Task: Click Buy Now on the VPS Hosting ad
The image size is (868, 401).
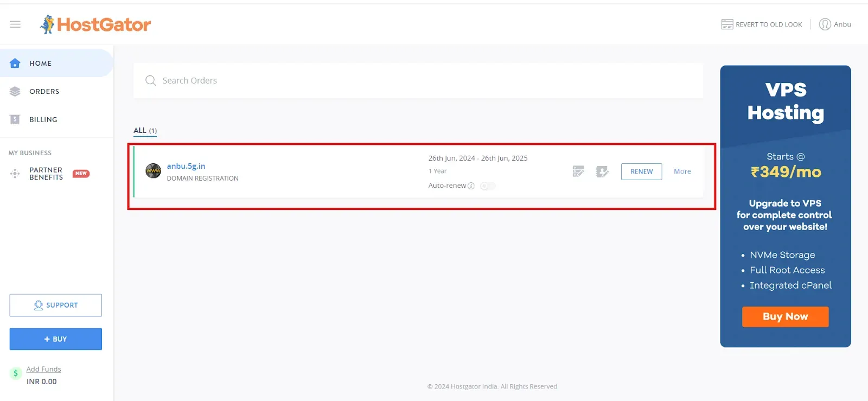Action: tap(785, 317)
